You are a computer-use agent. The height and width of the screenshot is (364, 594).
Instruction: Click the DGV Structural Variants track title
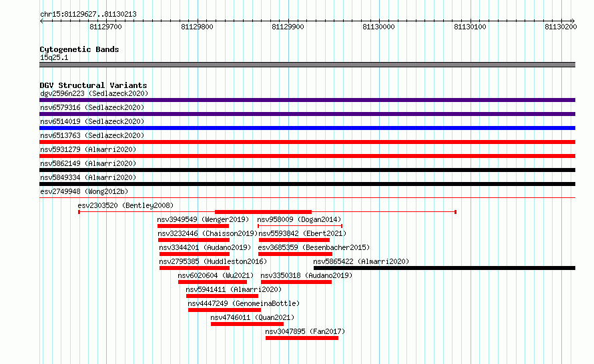93,85
